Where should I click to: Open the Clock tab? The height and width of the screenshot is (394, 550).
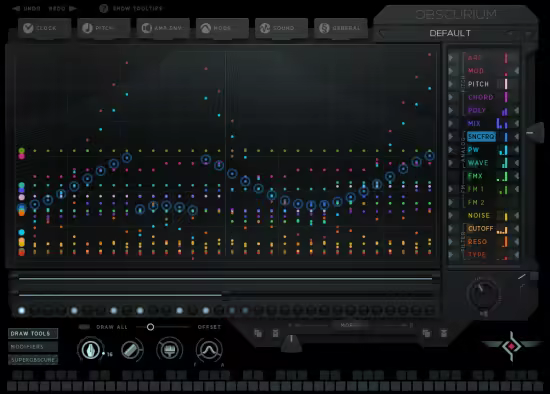[x=45, y=28]
